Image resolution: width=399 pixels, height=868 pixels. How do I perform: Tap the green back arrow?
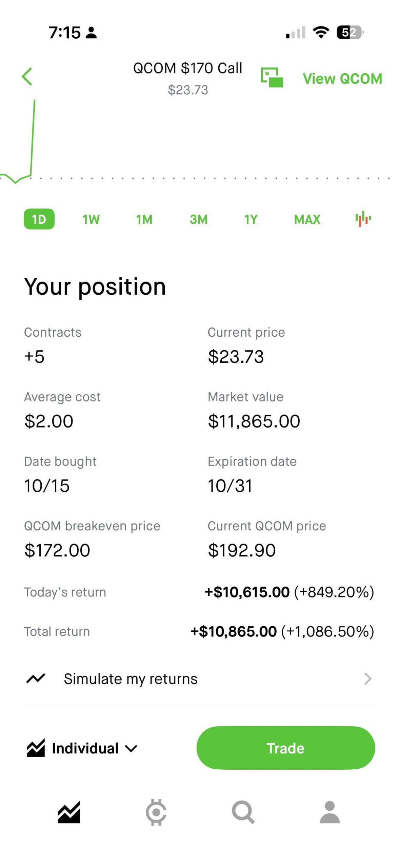pyautogui.click(x=27, y=76)
